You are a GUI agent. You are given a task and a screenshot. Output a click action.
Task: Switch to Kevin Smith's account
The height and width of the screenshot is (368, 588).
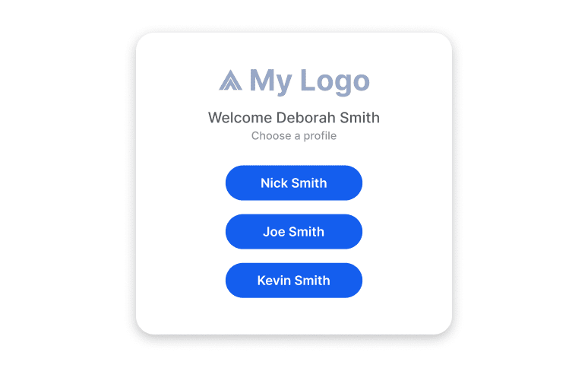(294, 281)
